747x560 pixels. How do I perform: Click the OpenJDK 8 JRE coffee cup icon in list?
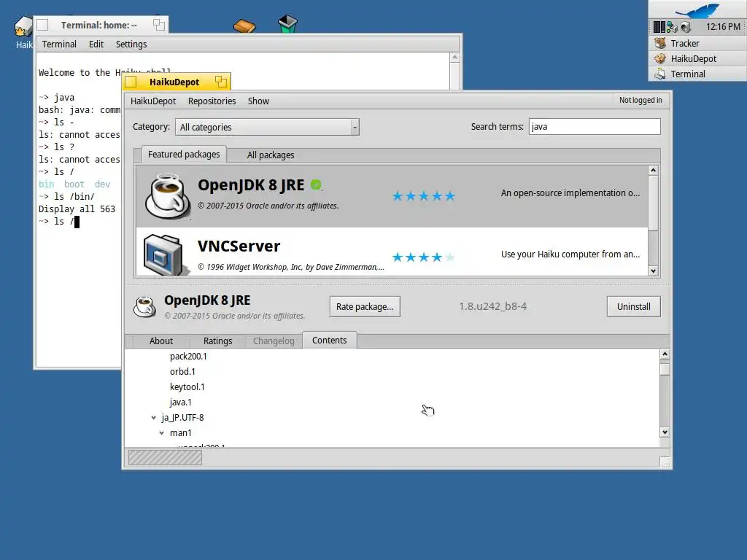click(168, 196)
